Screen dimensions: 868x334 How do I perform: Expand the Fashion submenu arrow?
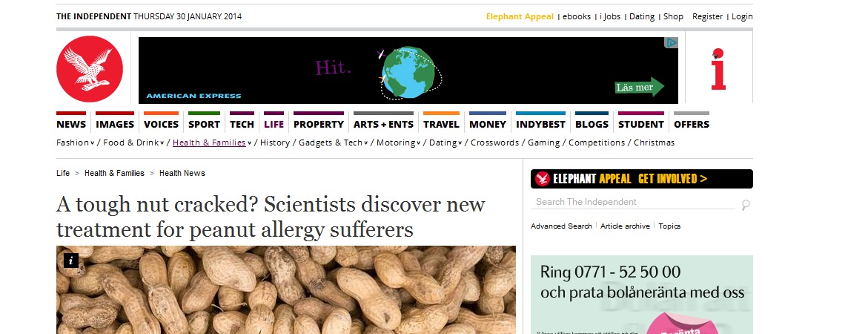point(93,143)
